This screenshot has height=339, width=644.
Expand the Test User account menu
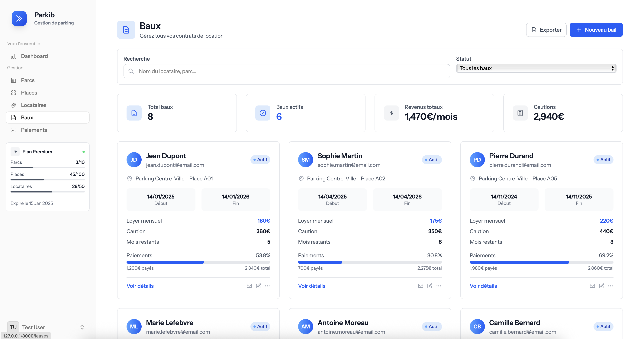82,327
